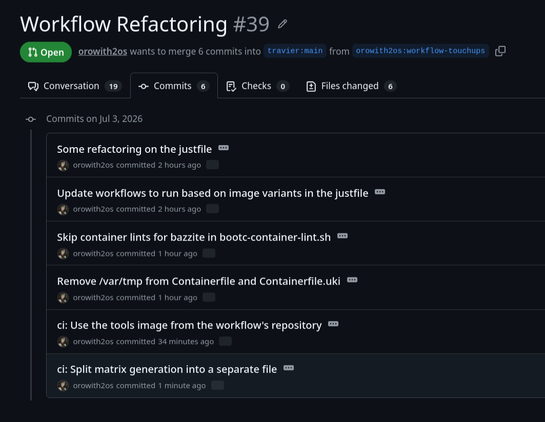Viewport: 545px width, 422px height.
Task: Click avatar on "Update workflows" commit row
Action: pos(63,210)
